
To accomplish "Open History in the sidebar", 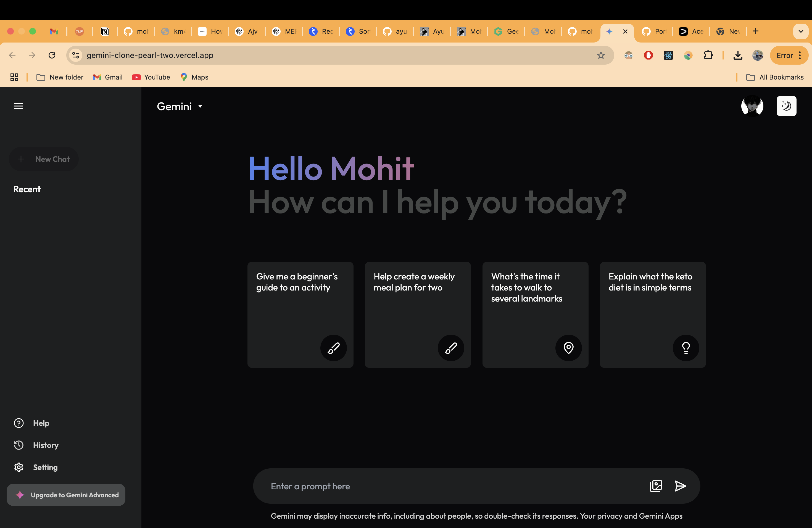I will pos(36,445).
